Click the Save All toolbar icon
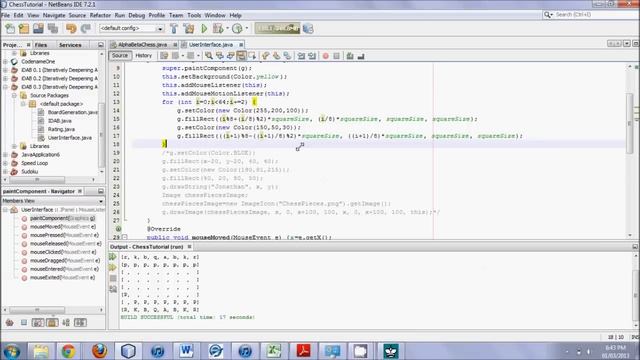Image resolution: width=640 pixels, height=360 pixels. [53, 29]
